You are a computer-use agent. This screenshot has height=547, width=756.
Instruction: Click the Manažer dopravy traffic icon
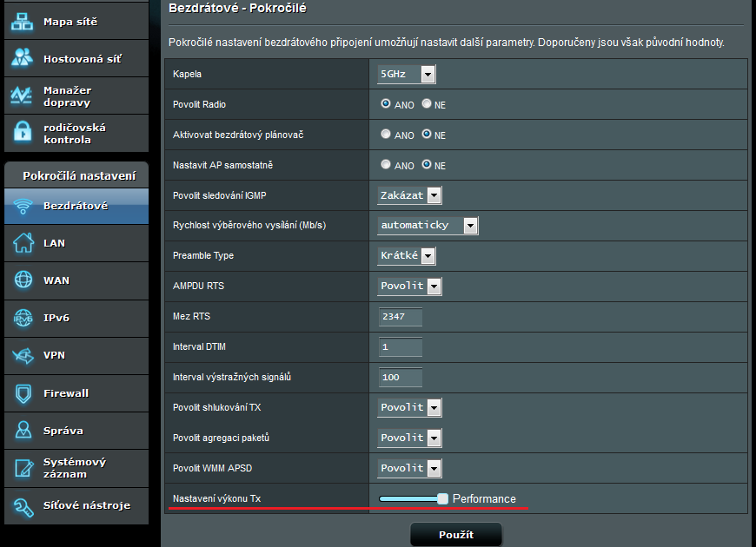pos(22,96)
